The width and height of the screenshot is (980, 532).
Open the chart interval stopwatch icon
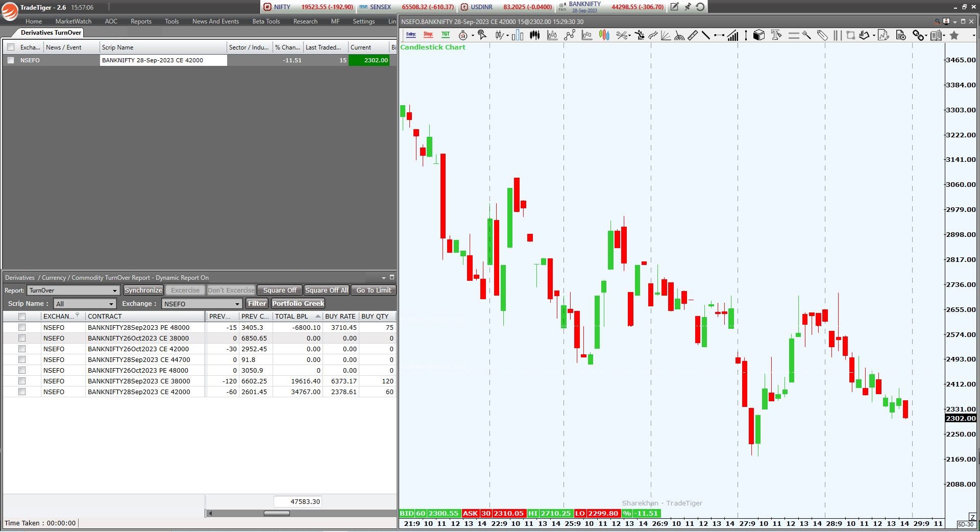pyautogui.click(x=463, y=35)
